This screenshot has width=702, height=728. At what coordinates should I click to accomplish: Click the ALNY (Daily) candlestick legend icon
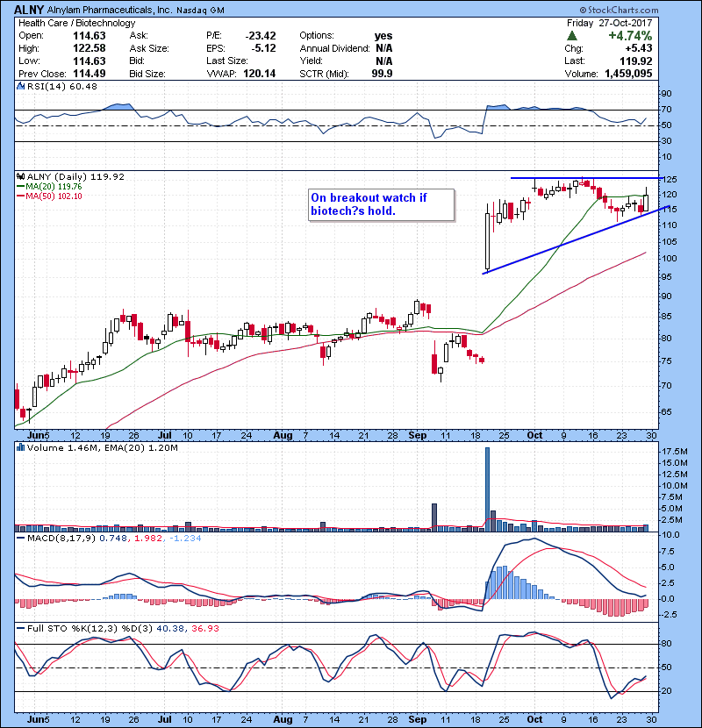20,176
